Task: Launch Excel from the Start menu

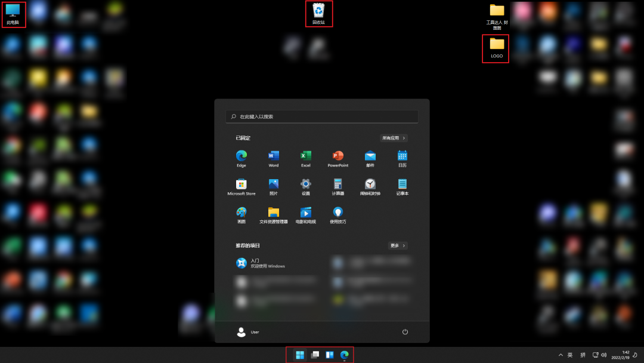Action: tap(305, 156)
